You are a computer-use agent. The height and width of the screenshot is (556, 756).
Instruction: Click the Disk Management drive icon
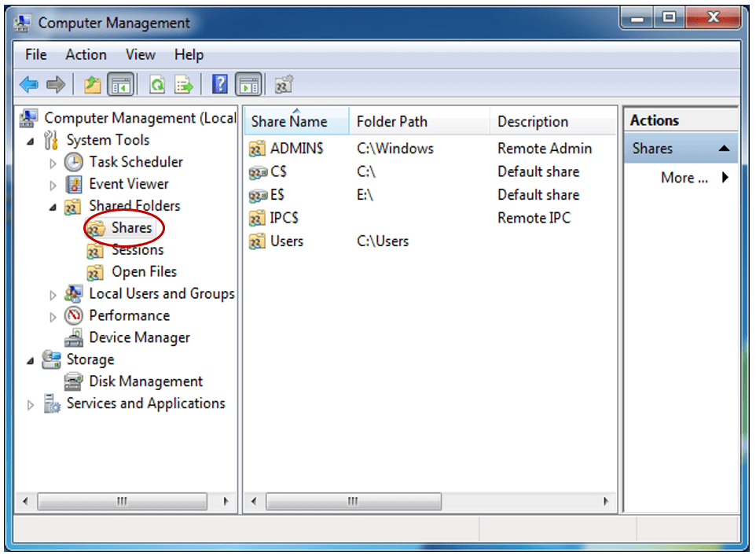[x=73, y=381]
